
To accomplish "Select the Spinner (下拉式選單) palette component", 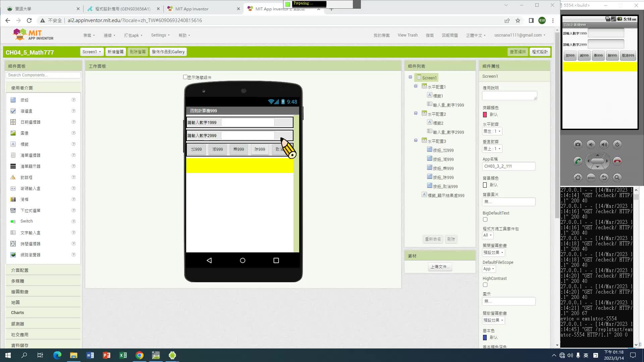I will 30,210.
